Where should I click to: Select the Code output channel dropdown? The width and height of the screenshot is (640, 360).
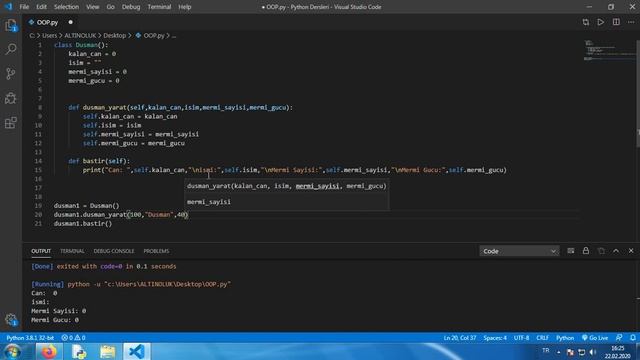coord(519,251)
